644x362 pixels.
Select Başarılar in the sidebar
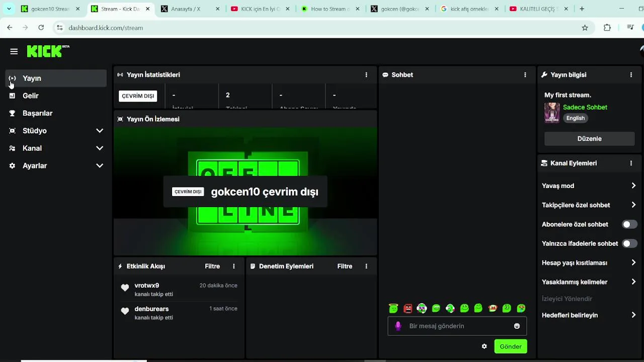(x=56, y=113)
